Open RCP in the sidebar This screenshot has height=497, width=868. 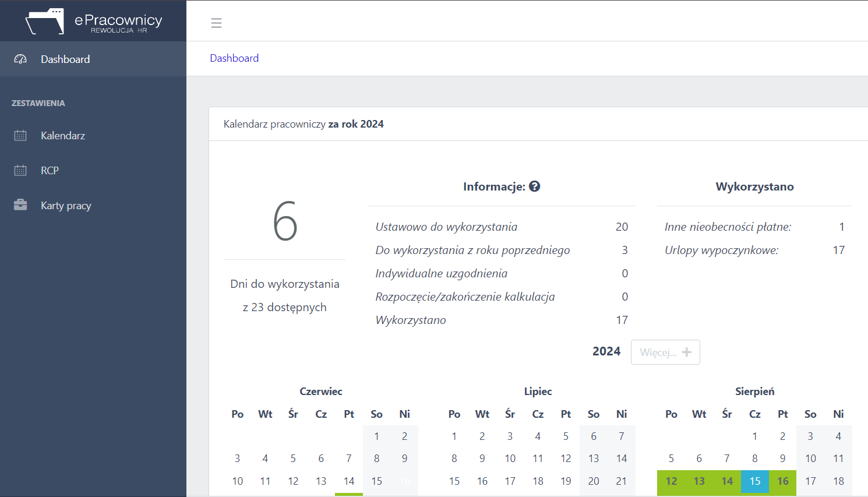[93, 170]
